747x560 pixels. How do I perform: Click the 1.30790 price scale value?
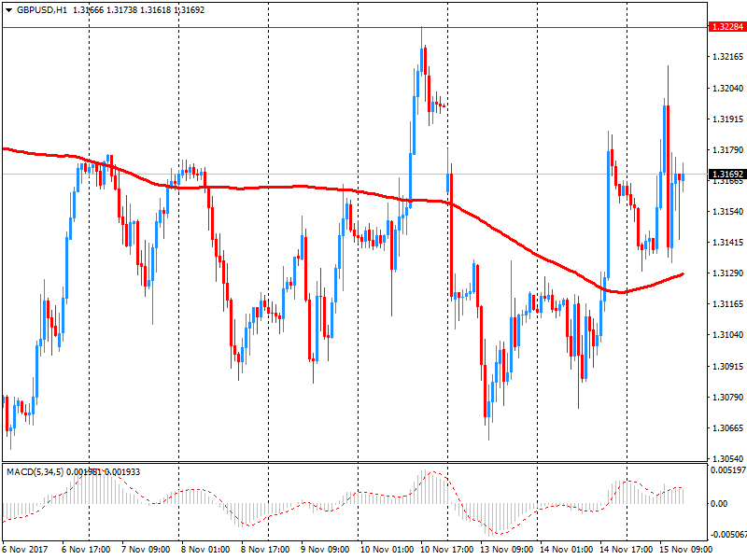pos(727,398)
